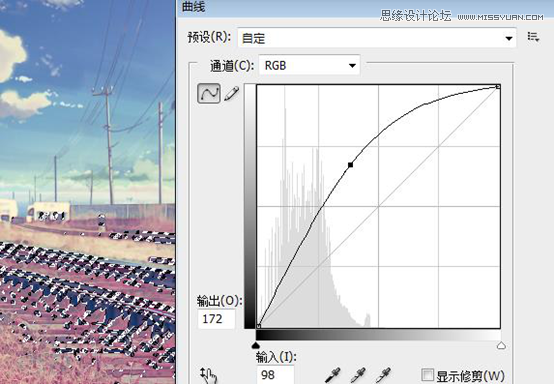Click the 曲线 dialog title text

point(194,7)
